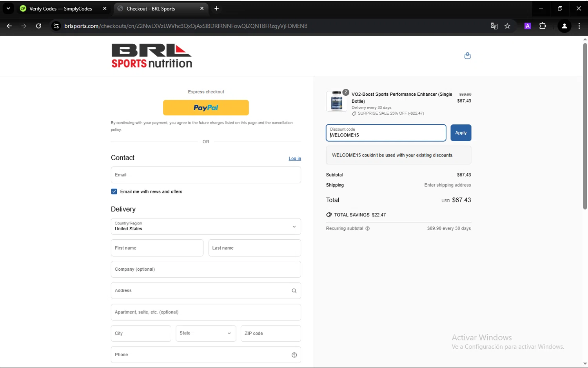This screenshot has height=368, width=588.
Task: Click the SURPRISE SALE 25% OFF text
Action: pos(391,113)
